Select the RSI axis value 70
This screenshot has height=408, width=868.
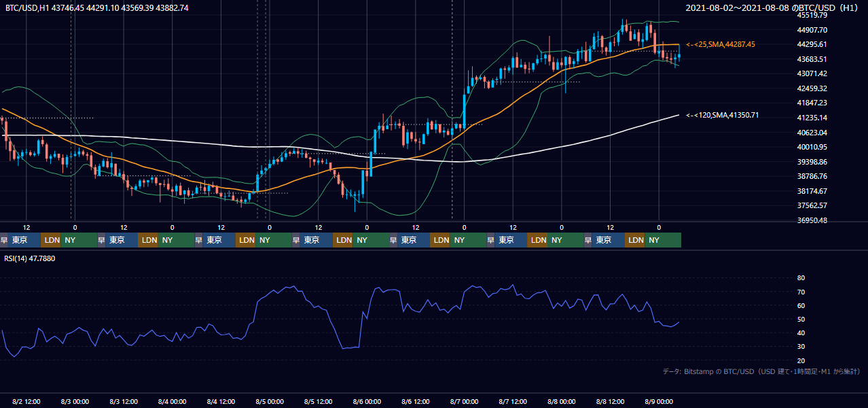(801, 292)
